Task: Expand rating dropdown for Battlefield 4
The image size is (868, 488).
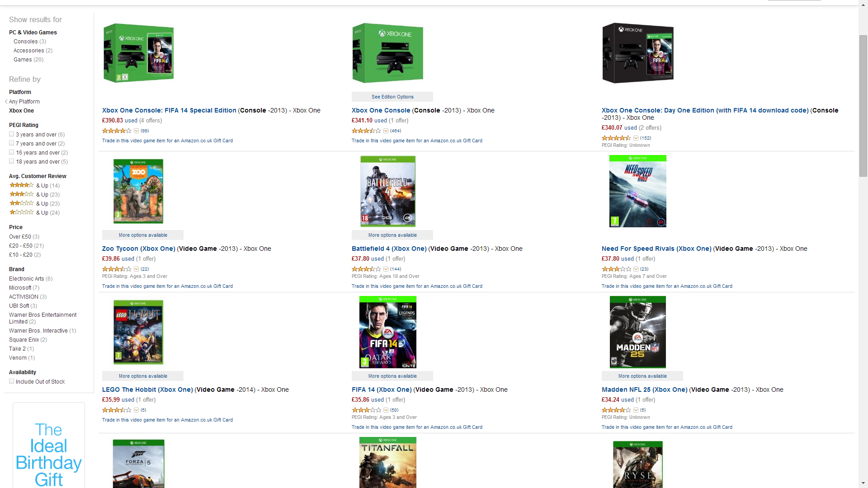Action: click(386, 269)
